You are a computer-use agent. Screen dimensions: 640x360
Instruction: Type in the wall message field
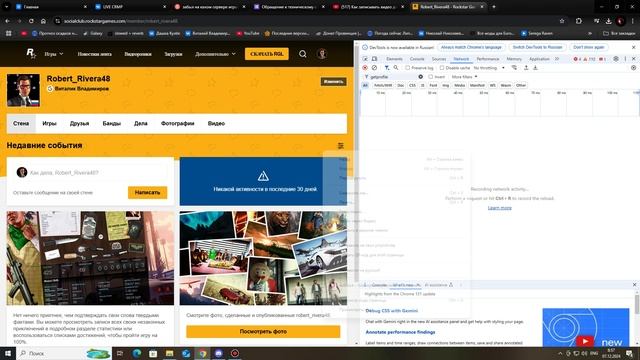98,173
